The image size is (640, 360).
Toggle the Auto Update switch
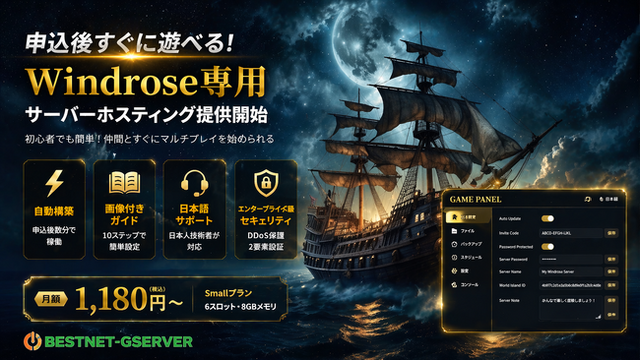click(x=547, y=219)
